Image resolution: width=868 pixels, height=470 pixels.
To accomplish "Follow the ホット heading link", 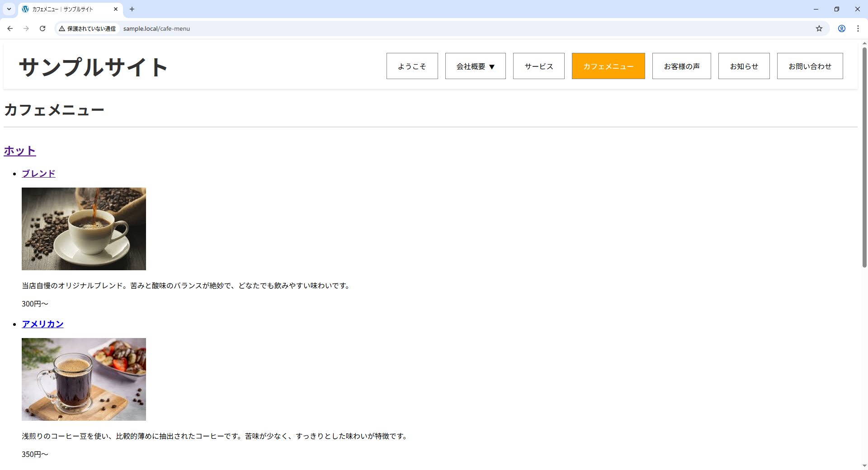I will (20, 150).
